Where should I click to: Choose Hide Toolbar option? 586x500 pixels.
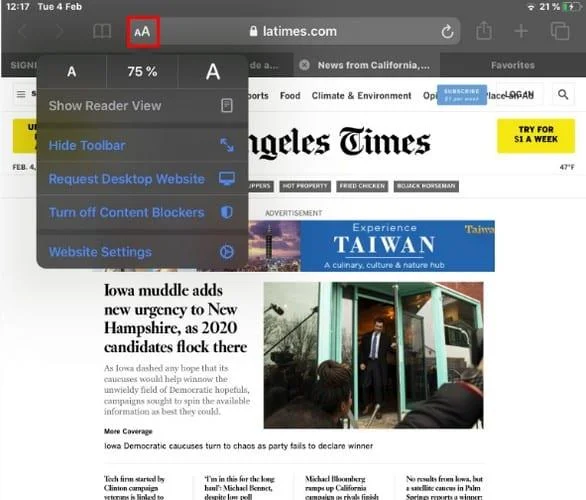click(142, 145)
